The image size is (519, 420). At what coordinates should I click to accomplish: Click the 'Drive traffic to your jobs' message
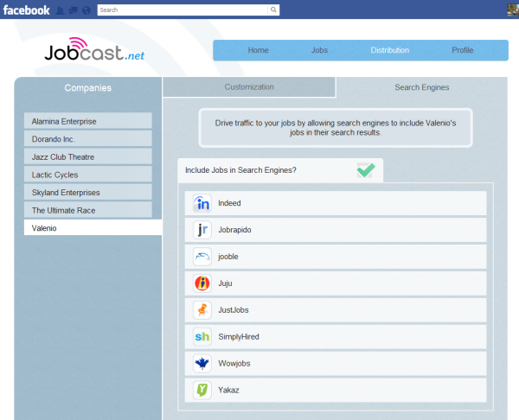336,128
